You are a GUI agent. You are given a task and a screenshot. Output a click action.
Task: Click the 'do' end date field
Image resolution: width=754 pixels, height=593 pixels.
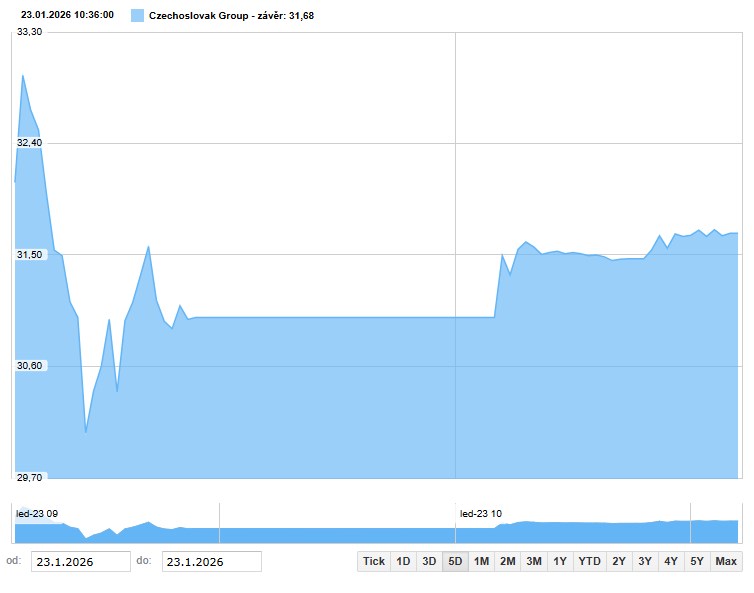pyautogui.click(x=211, y=562)
